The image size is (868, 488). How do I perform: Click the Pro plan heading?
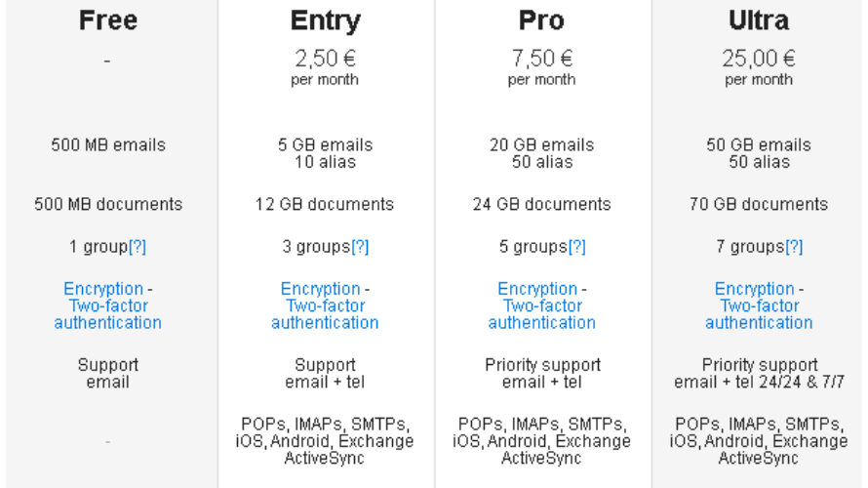coord(542,20)
